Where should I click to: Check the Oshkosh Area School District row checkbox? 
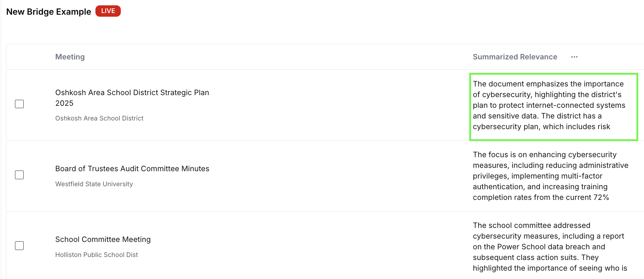coord(19,104)
